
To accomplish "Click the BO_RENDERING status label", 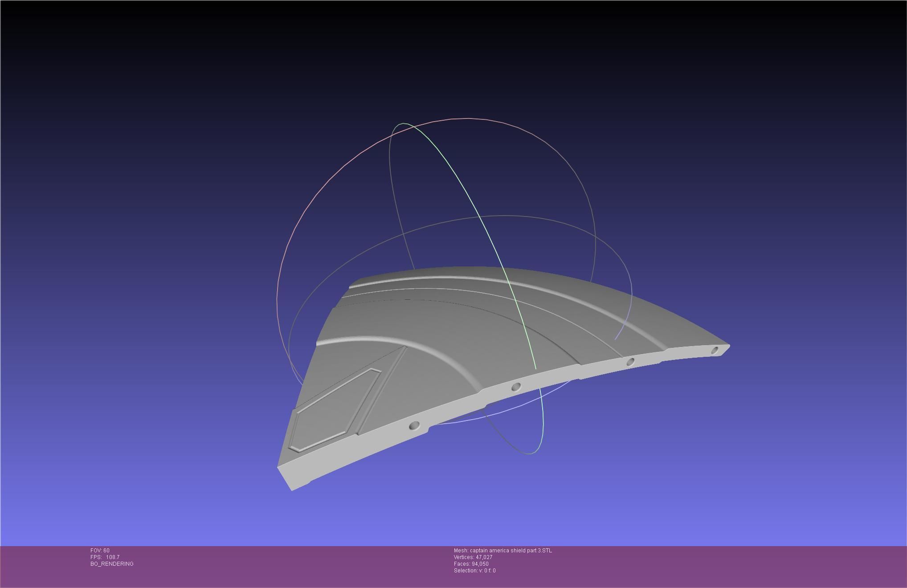I will click(112, 564).
